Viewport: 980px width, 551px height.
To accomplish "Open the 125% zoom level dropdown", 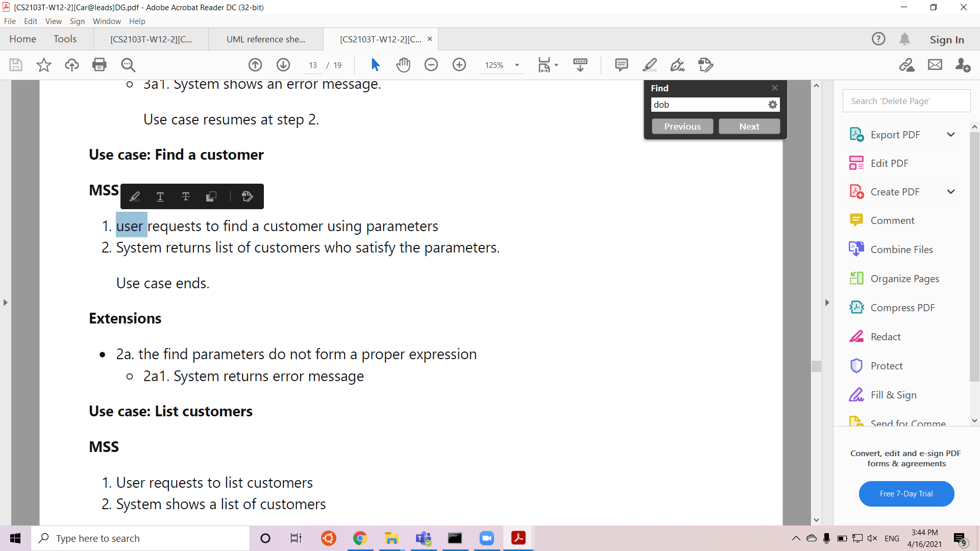I will pyautogui.click(x=517, y=65).
